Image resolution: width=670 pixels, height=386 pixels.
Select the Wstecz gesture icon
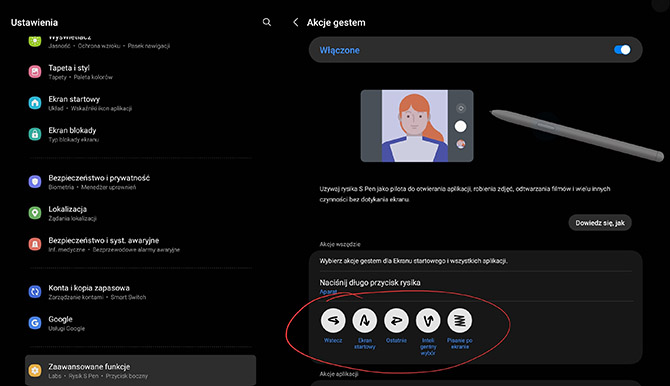pos(333,320)
